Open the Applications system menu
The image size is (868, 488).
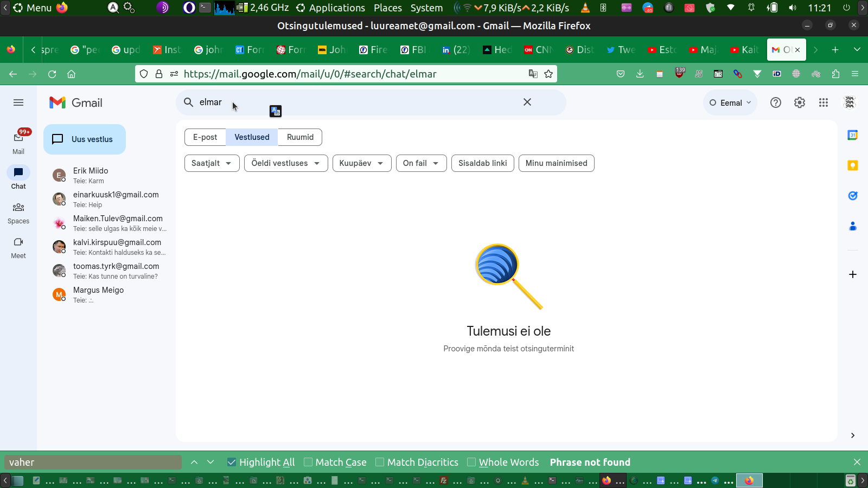pos(337,8)
